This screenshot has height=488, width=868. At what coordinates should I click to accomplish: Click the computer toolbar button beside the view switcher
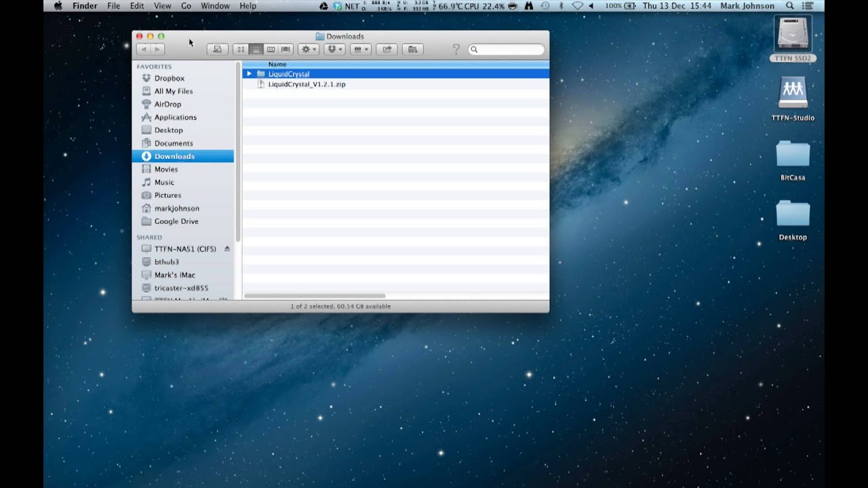[218, 49]
